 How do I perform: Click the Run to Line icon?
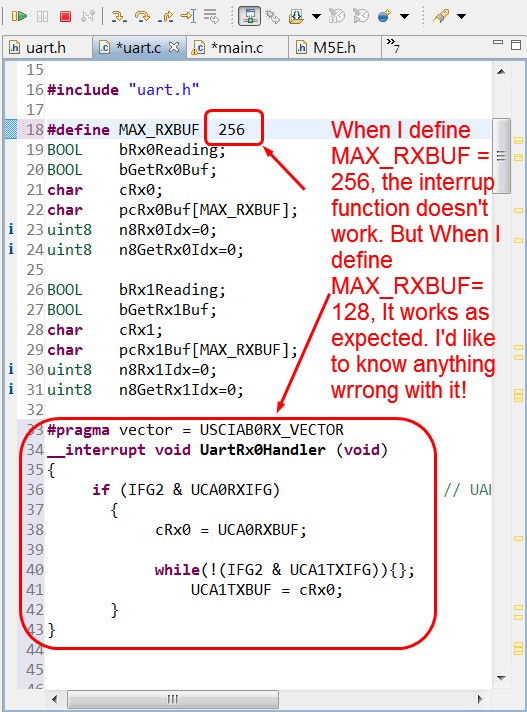coord(188,17)
